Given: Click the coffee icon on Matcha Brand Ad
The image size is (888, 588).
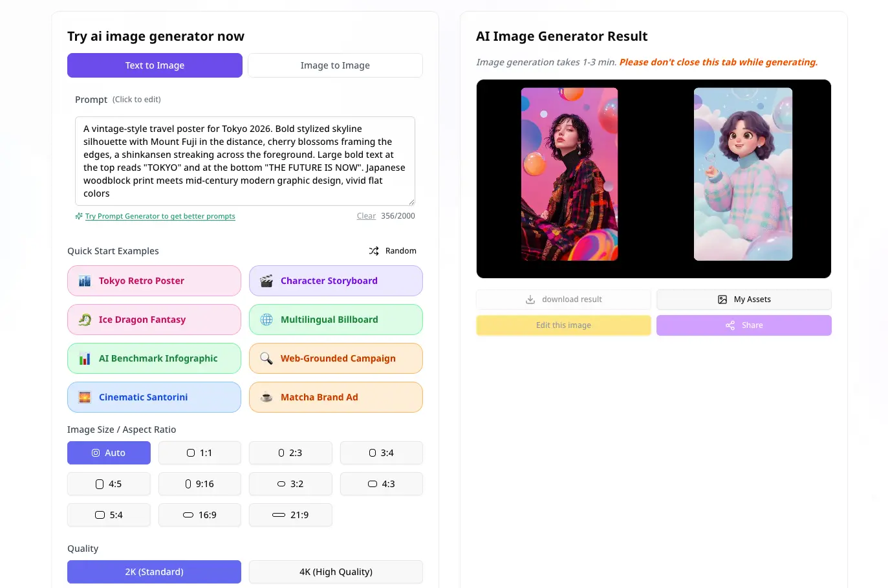Looking at the screenshot, I should (x=266, y=397).
